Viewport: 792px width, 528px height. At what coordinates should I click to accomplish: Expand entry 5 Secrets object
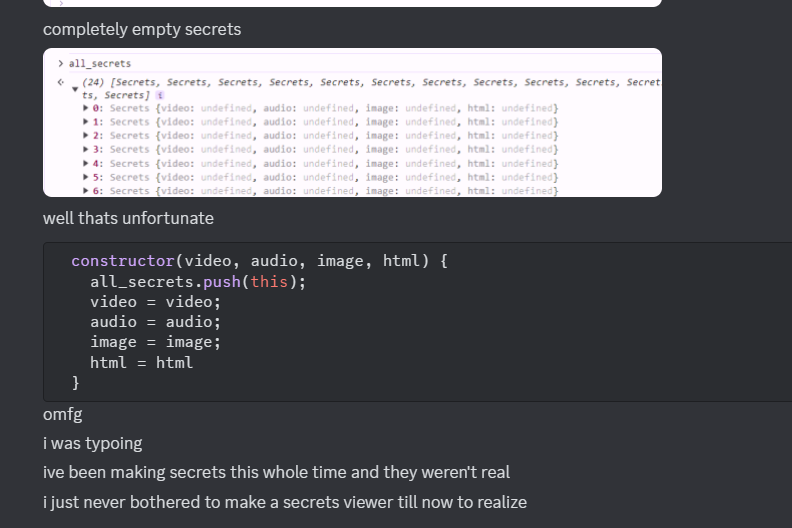86,177
